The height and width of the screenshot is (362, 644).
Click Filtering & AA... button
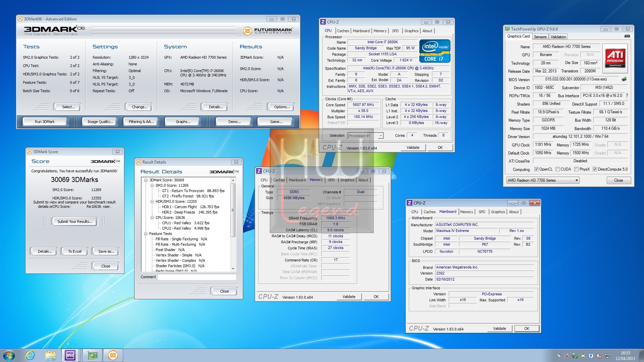[x=141, y=122]
